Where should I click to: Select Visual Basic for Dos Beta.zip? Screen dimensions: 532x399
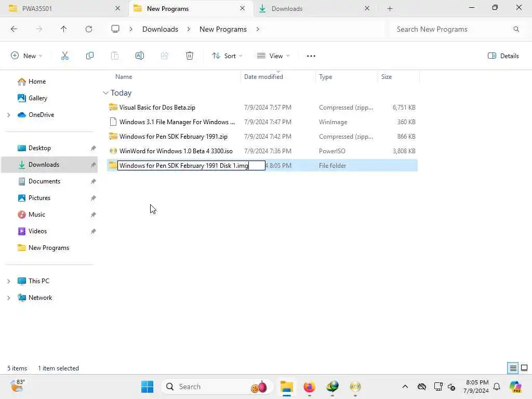[x=262, y=108]
